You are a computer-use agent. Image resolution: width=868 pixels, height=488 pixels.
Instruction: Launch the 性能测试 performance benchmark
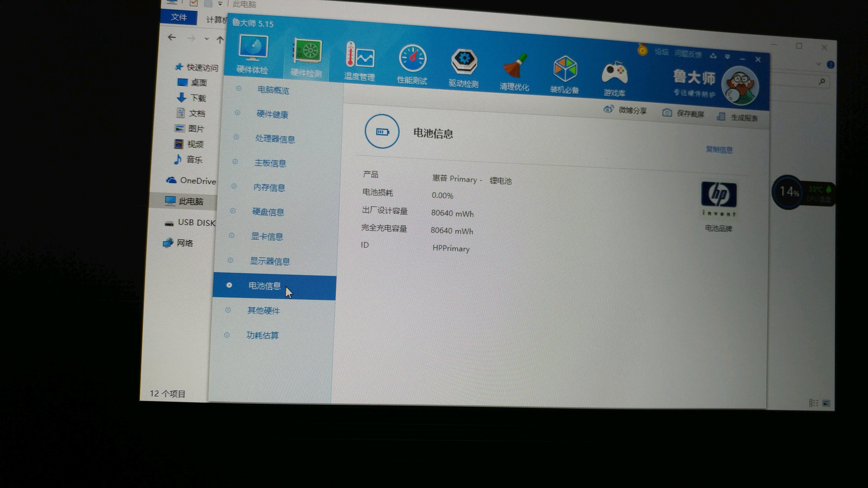click(412, 65)
